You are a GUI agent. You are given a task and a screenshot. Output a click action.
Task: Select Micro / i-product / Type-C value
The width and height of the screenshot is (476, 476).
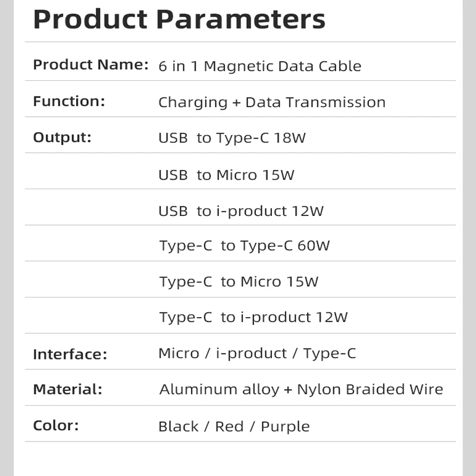(256, 353)
